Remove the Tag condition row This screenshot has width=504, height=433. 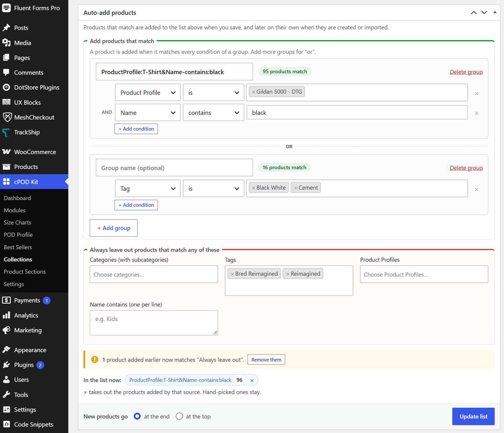pyautogui.click(x=477, y=189)
